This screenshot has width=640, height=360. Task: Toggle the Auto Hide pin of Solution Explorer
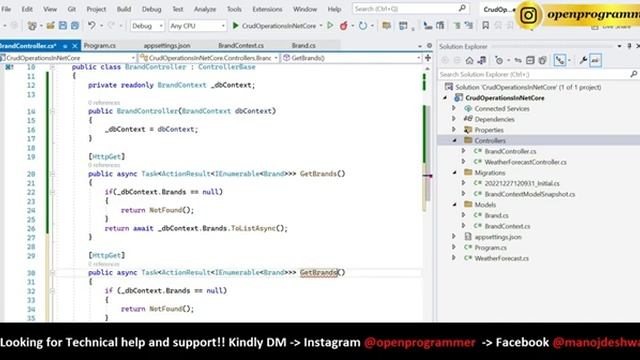(629, 46)
